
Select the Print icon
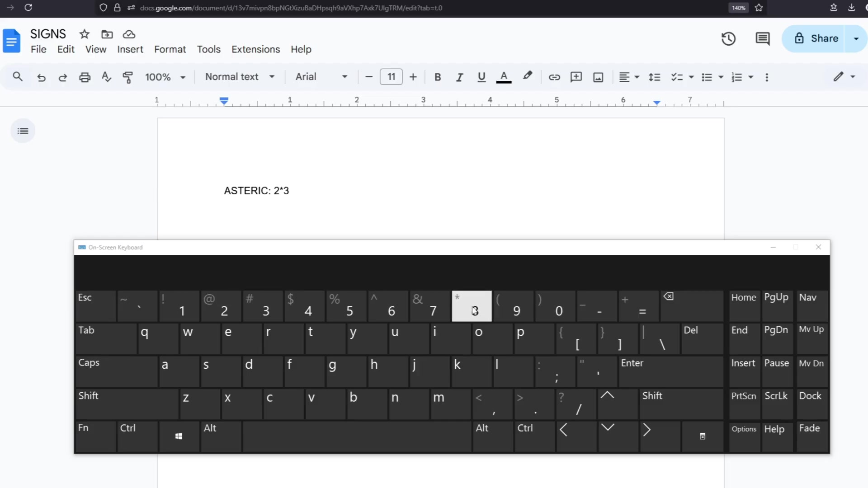[x=85, y=77]
